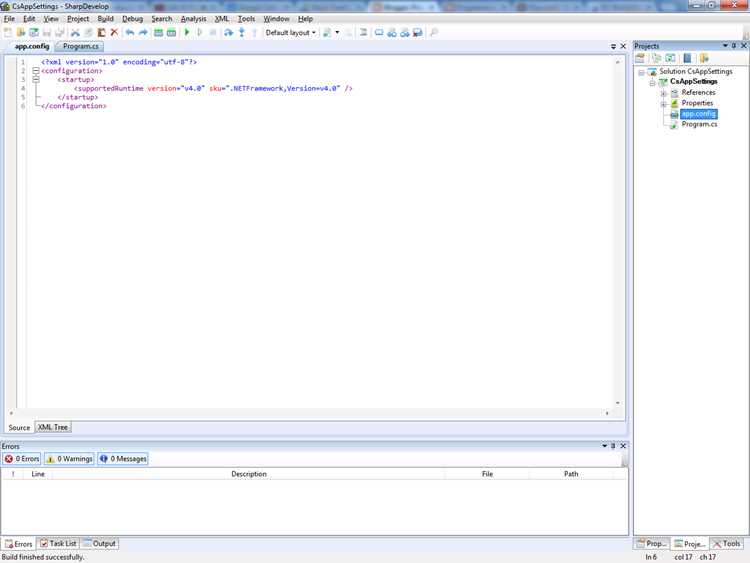The width and height of the screenshot is (750, 563).
Task: Switch to the XML Tree view tab
Action: tap(53, 427)
